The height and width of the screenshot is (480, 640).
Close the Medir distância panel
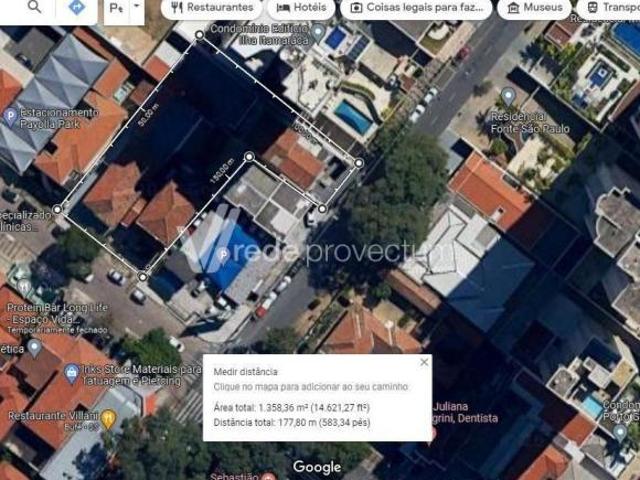pos(424,362)
